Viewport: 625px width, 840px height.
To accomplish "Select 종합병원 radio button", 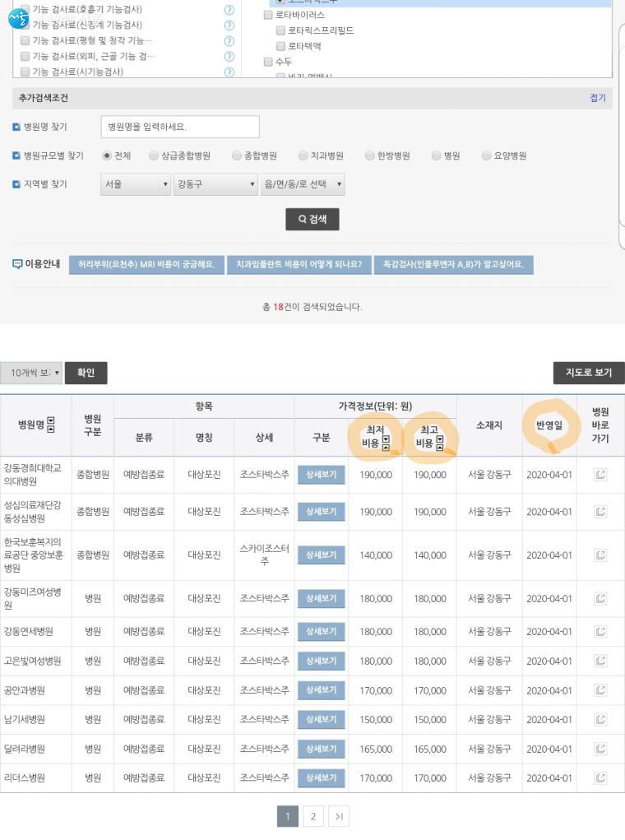I will click(x=237, y=155).
